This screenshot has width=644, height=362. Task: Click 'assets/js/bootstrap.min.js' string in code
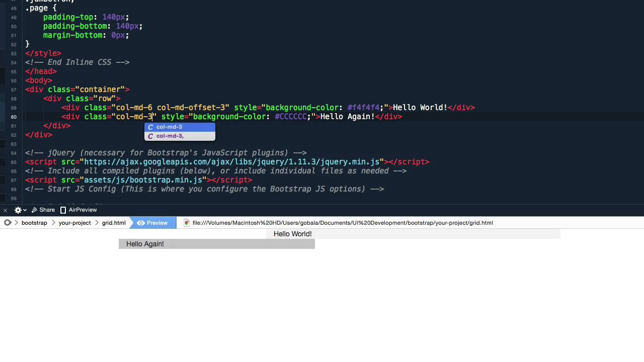point(143,180)
